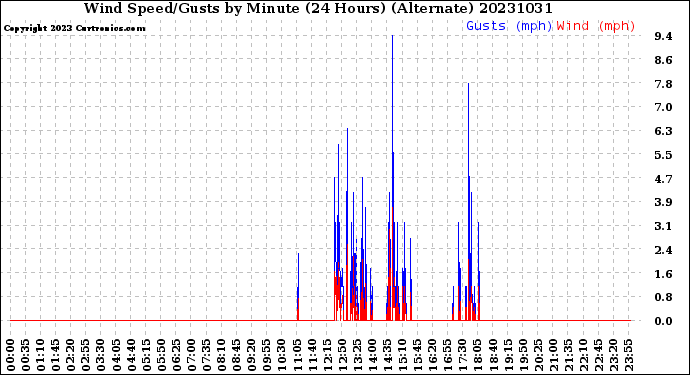Click the 6.3 y-axis value
The width and height of the screenshot is (690, 375).
pos(664,131)
